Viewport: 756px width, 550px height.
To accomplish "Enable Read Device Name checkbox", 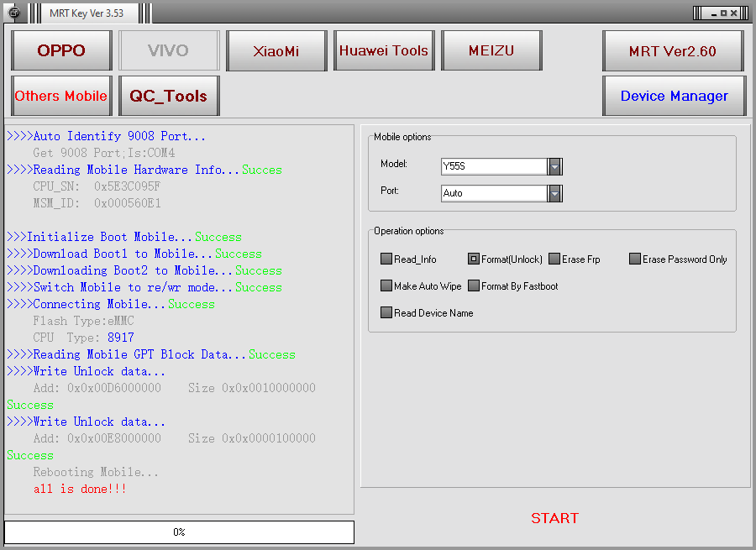I will [386, 312].
